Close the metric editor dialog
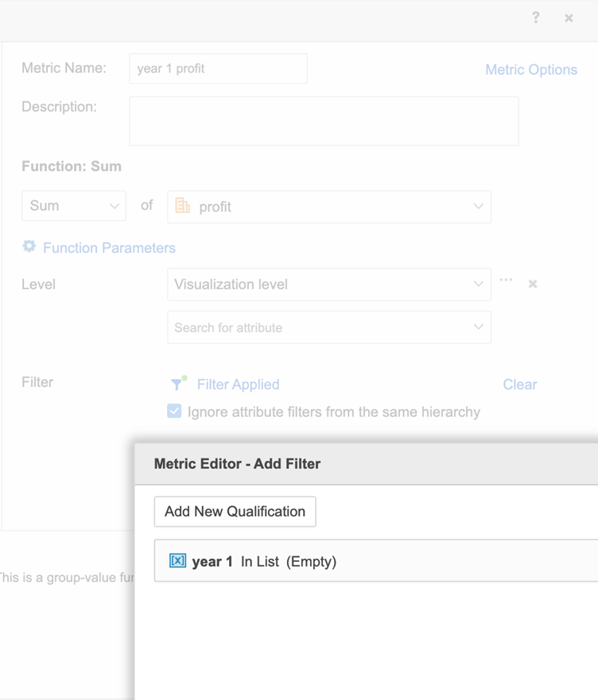This screenshot has width=598, height=700. (569, 17)
